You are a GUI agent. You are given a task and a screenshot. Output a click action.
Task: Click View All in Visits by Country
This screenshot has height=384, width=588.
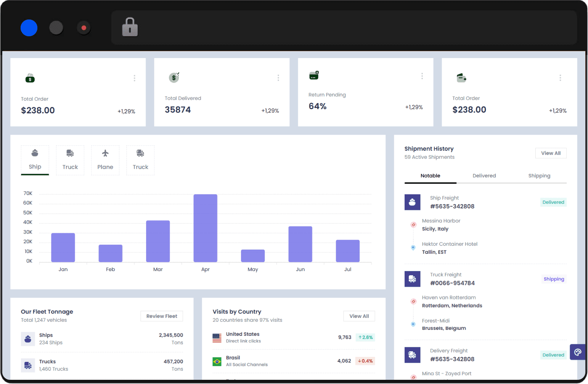coord(359,316)
